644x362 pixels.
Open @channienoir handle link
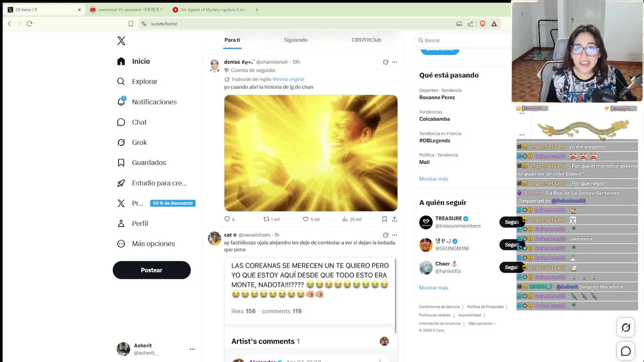coord(272,62)
